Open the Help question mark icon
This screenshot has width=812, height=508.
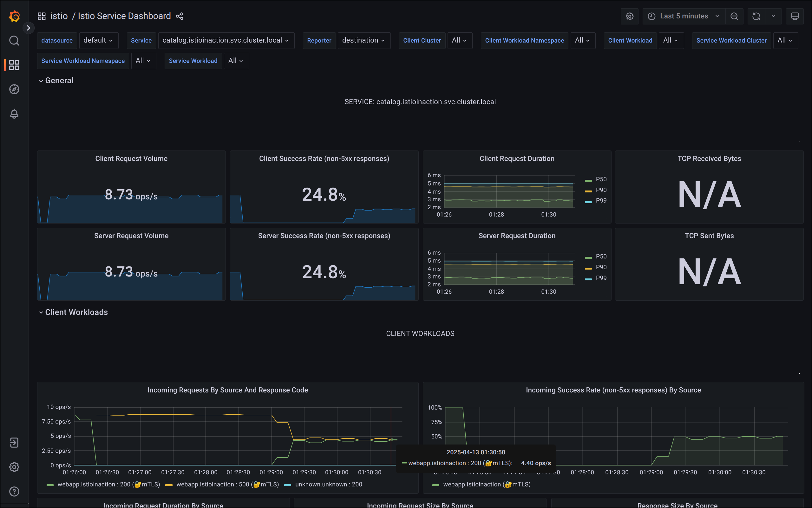point(14,491)
